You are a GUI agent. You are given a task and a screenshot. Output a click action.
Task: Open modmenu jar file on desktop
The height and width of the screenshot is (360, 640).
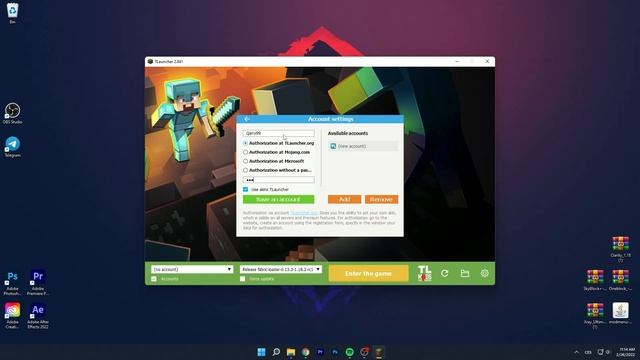pyautogui.click(x=620, y=313)
